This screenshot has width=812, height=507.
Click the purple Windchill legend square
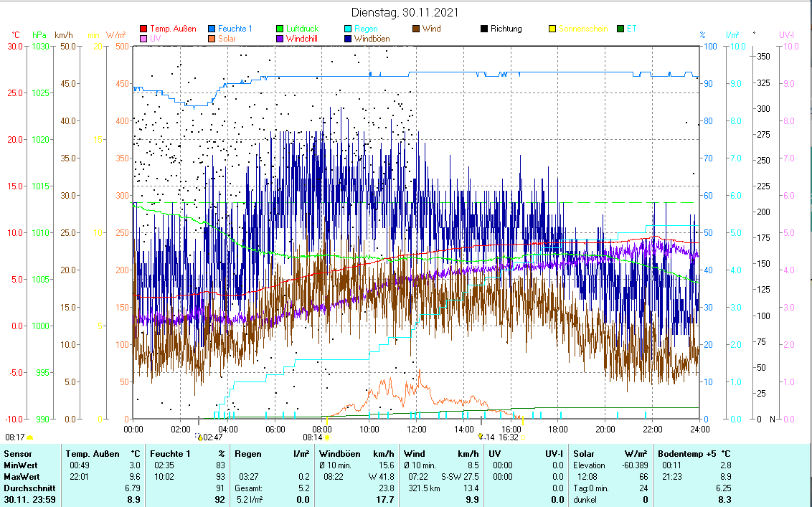(280, 39)
